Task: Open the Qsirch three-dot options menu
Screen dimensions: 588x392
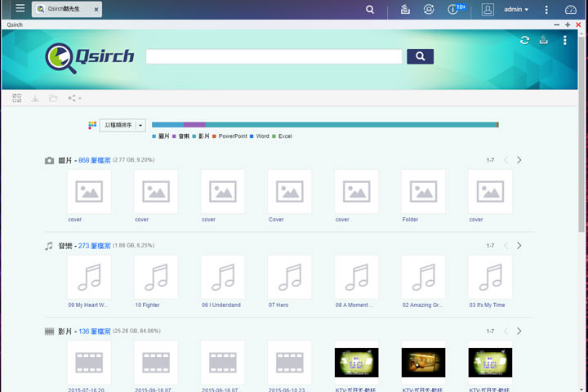Action: 564,40
